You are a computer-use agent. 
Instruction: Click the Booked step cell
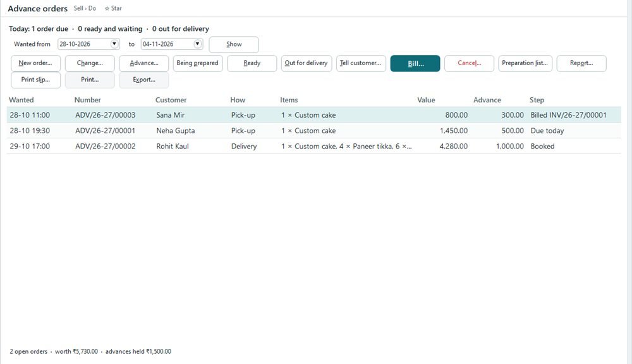pyautogui.click(x=542, y=147)
